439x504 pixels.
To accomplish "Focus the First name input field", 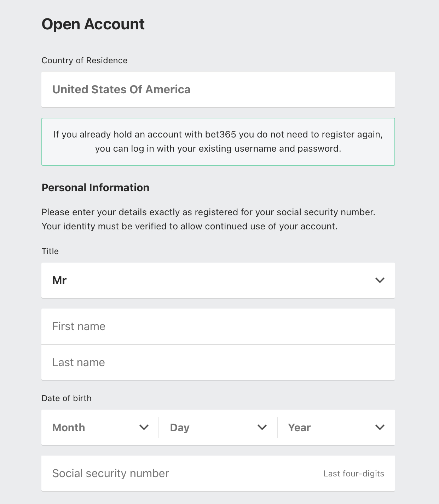I will (218, 326).
